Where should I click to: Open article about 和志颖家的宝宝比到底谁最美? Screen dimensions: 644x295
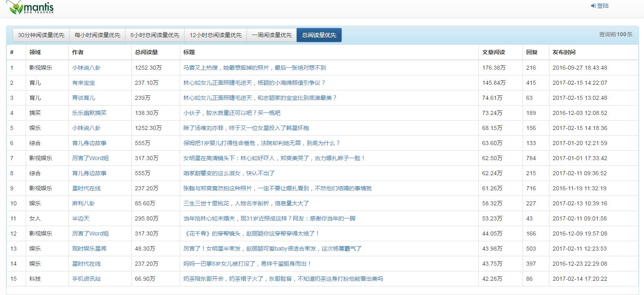[x=260, y=98]
